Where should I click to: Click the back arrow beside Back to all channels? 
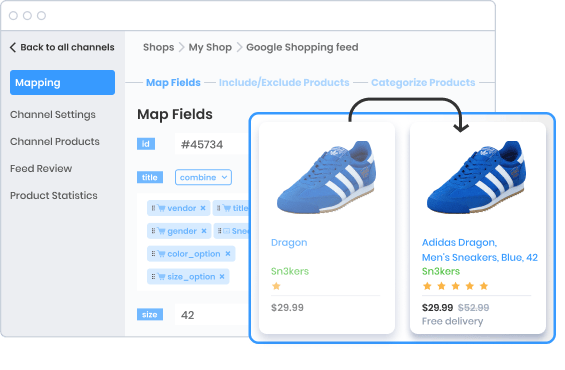coord(13,47)
